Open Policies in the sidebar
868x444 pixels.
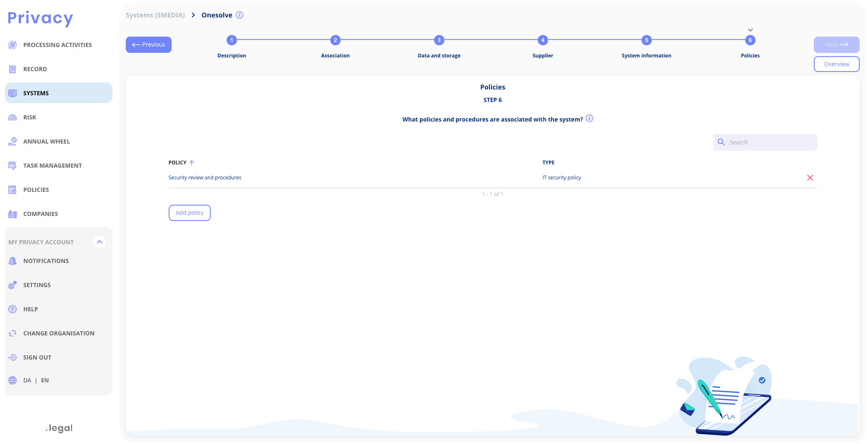[x=59, y=190]
